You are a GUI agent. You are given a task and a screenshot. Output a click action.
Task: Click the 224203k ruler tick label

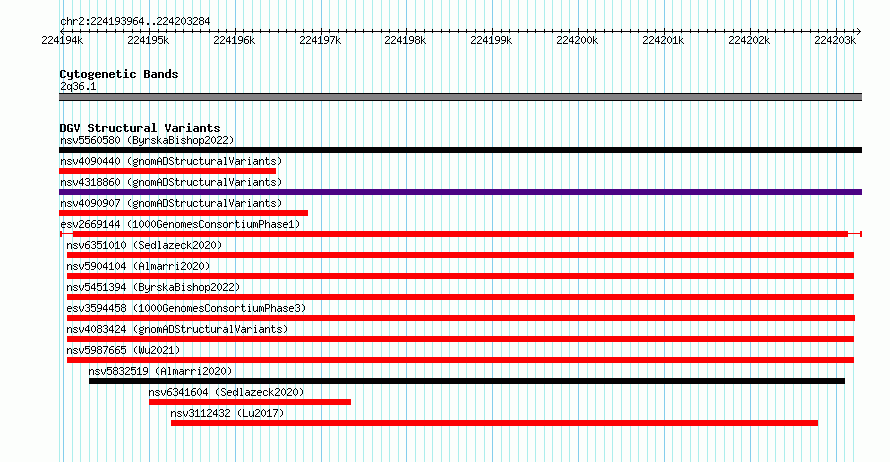pos(835,40)
